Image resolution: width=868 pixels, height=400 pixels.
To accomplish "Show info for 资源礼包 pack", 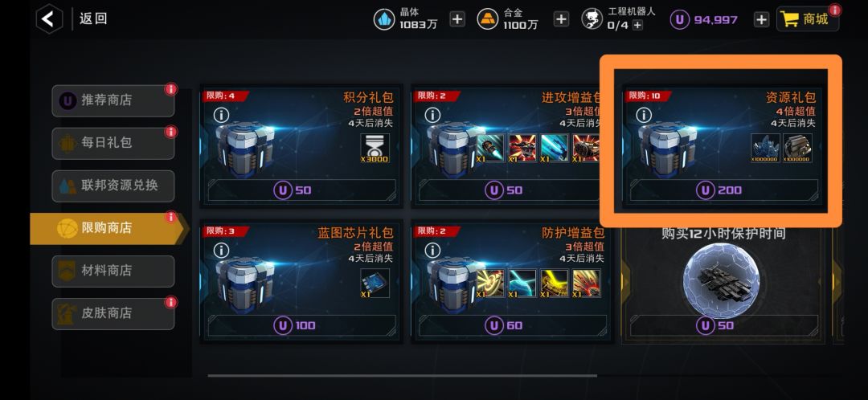I will click(x=643, y=115).
